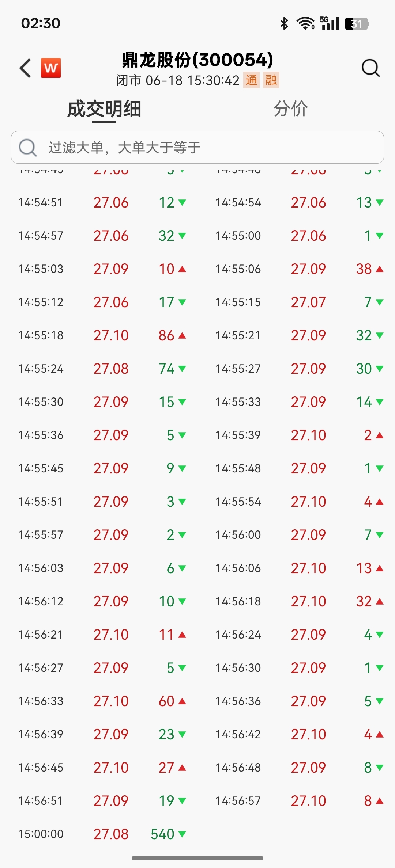Select the 14:56:33 trade of 60 lots

[102, 701]
